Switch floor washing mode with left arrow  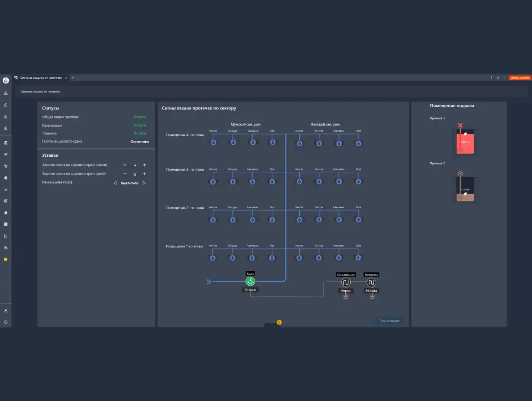(x=115, y=183)
